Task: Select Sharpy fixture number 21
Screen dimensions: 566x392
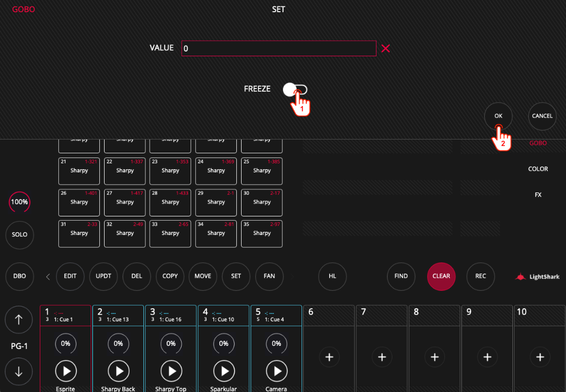Action: point(79,171)
